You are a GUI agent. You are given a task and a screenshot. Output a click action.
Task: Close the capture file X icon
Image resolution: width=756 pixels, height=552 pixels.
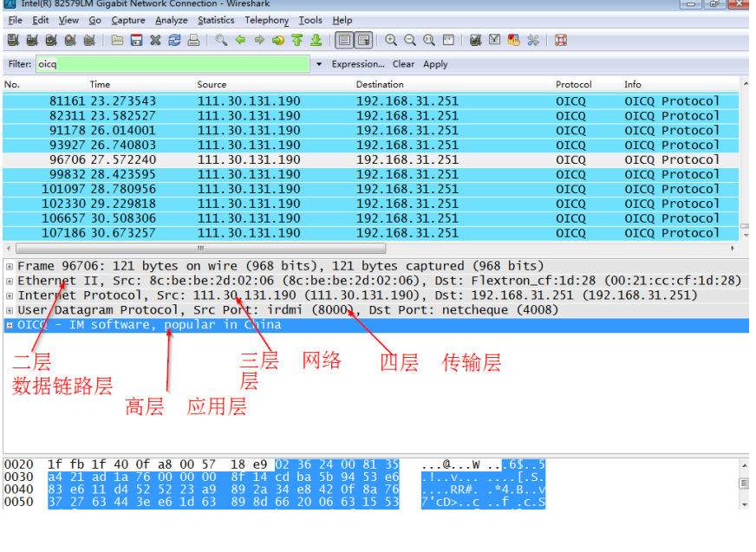tap(155, 40)
